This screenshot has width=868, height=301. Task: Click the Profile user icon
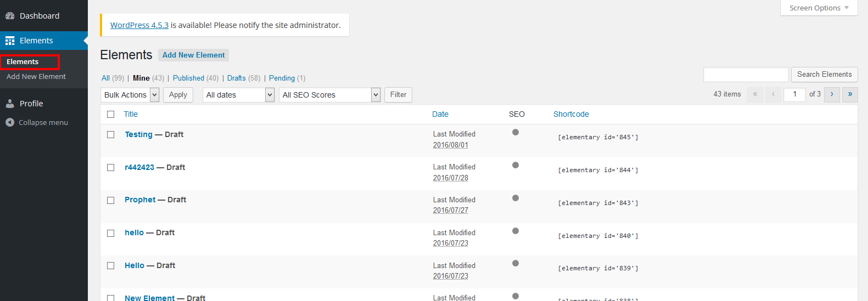pos(10,104)
